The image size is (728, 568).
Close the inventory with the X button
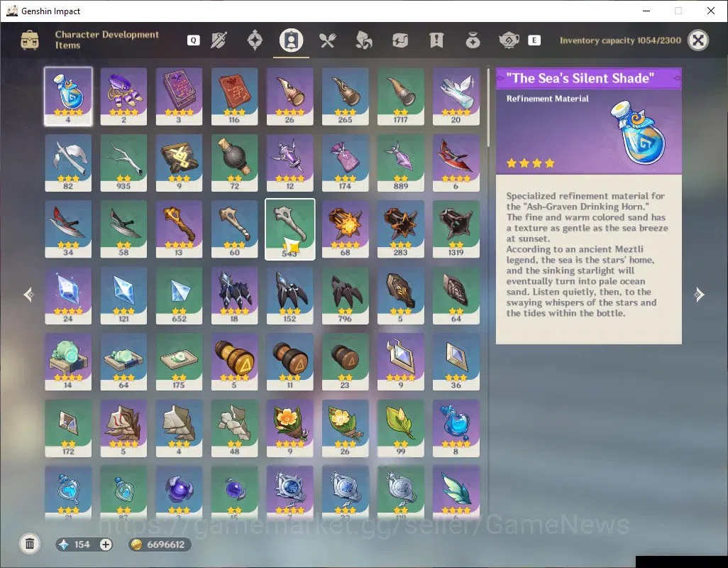(697, 40)
